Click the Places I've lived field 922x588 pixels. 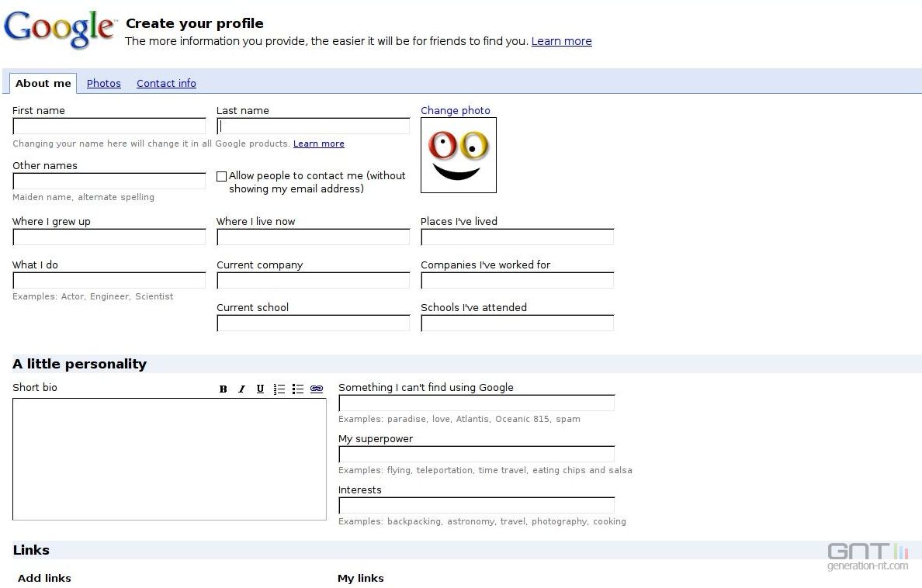(518, 237)
